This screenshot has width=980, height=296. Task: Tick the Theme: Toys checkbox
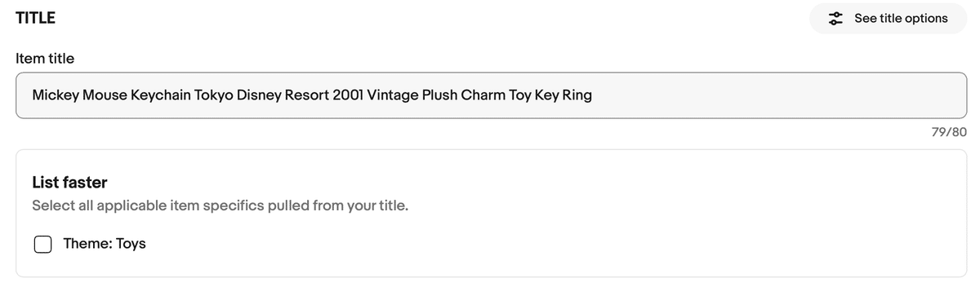(43, 244)
